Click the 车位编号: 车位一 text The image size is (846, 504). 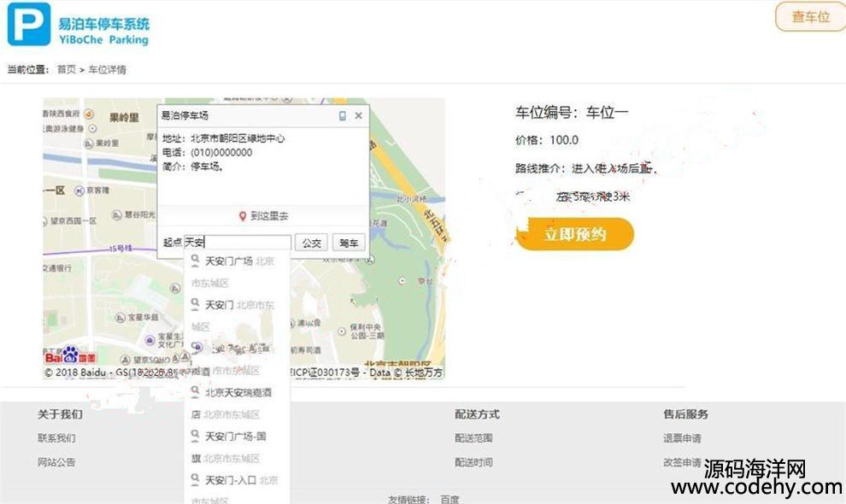(572, 113)
